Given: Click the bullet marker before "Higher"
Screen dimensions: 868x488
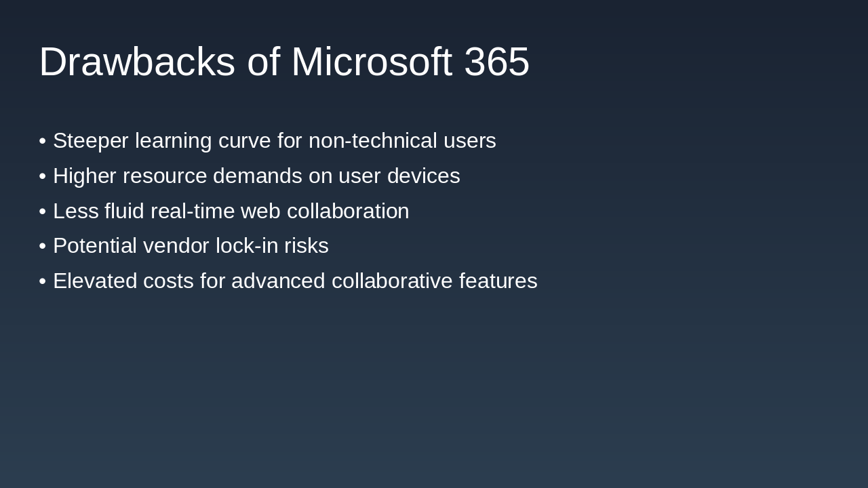Looking at the screenshot, I should point(43,176).
